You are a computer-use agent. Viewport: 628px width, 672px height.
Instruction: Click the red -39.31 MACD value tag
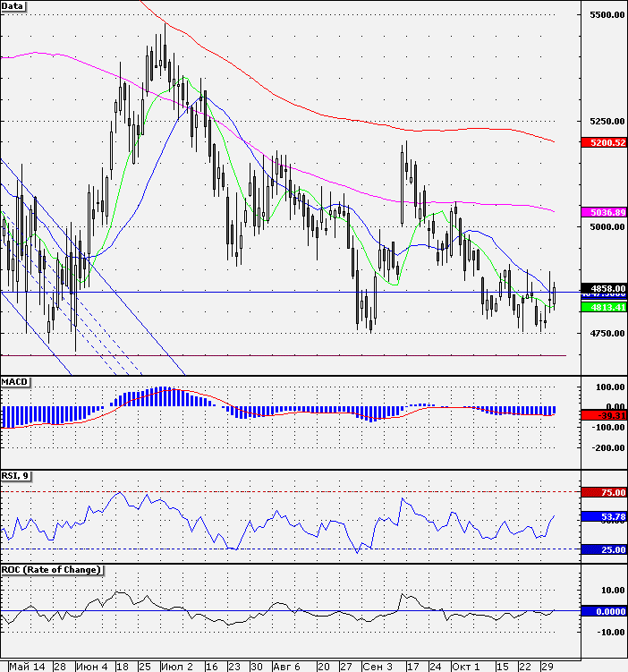pyautogui.click(x=602, y=416)
